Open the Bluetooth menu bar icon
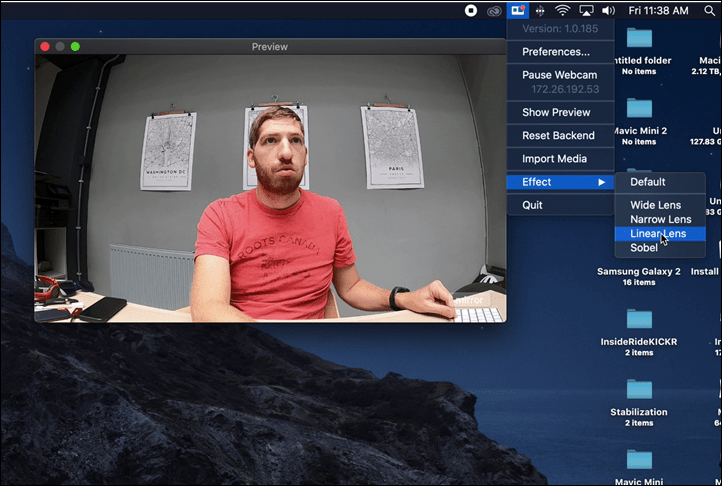722x486 pixels. [x=540, y=11]
